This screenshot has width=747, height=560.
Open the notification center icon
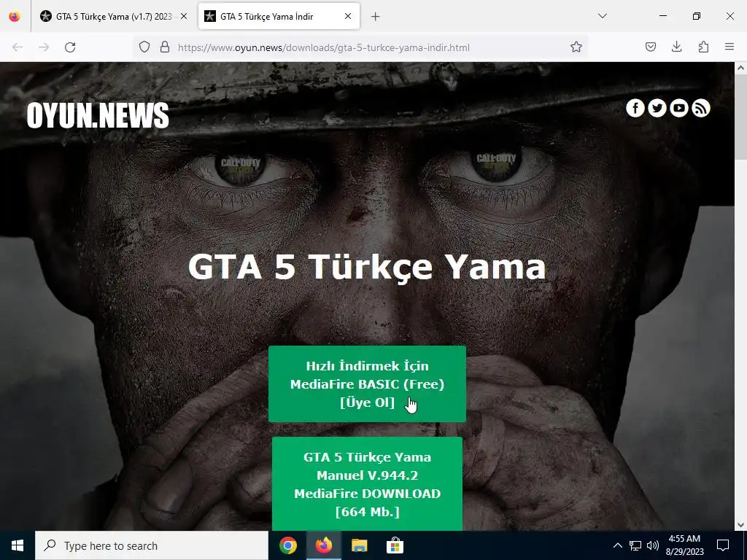(723, 545)
